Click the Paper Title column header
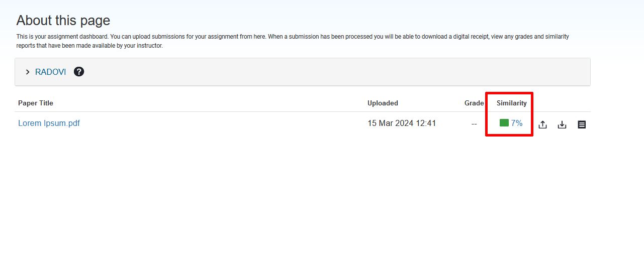Screen dimensions: 644x268 pyautogui.click(x=36, y=103)
